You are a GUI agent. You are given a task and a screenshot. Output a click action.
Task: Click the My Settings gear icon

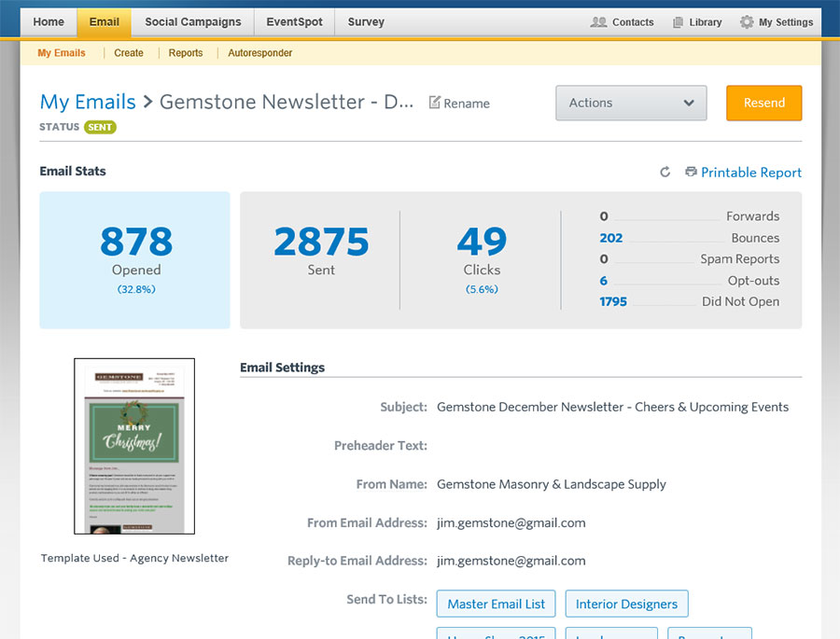(747, 22)
